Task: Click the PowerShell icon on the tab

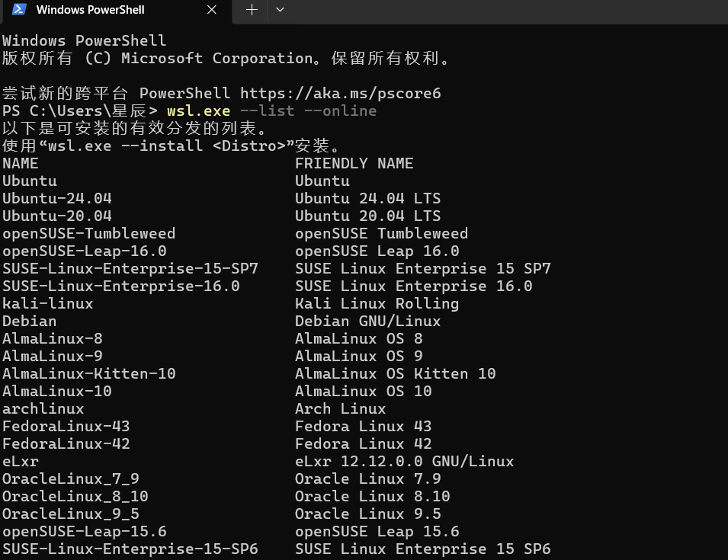Action: click(x=17, y=10)
